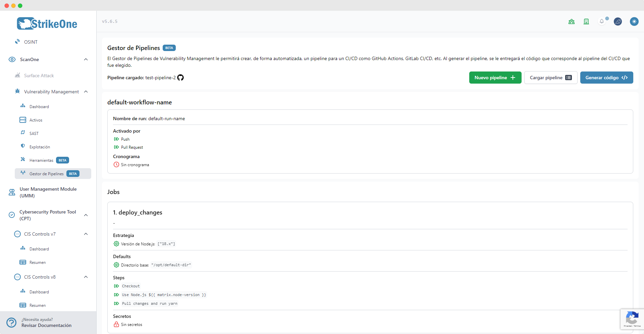The height and width of the screenshot is (334, 644).
Task: Click the SAST icon
Action: 23,133
